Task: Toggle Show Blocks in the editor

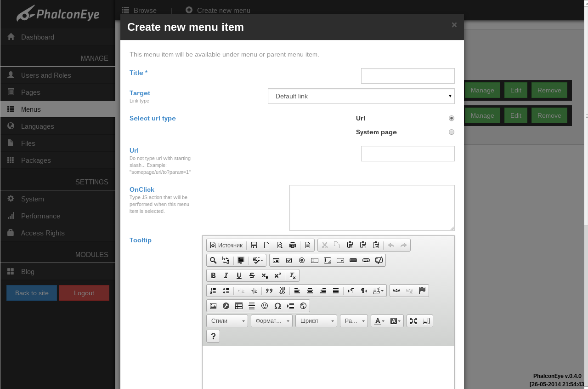Action: pos(426,321)
